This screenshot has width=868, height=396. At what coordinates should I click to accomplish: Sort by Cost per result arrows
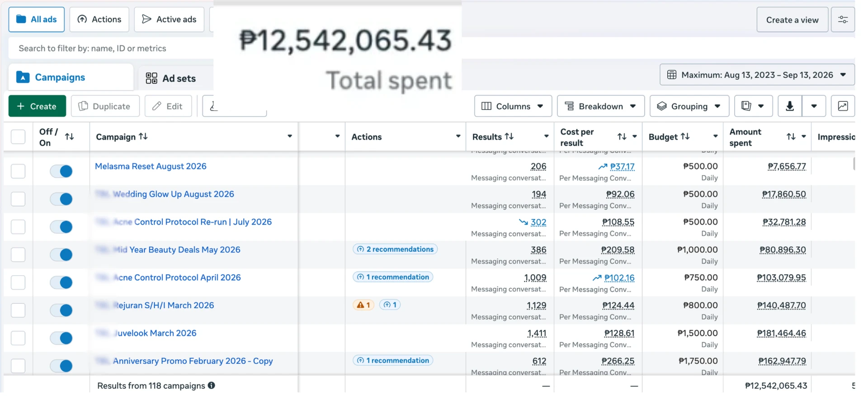(x=622, y=137)
